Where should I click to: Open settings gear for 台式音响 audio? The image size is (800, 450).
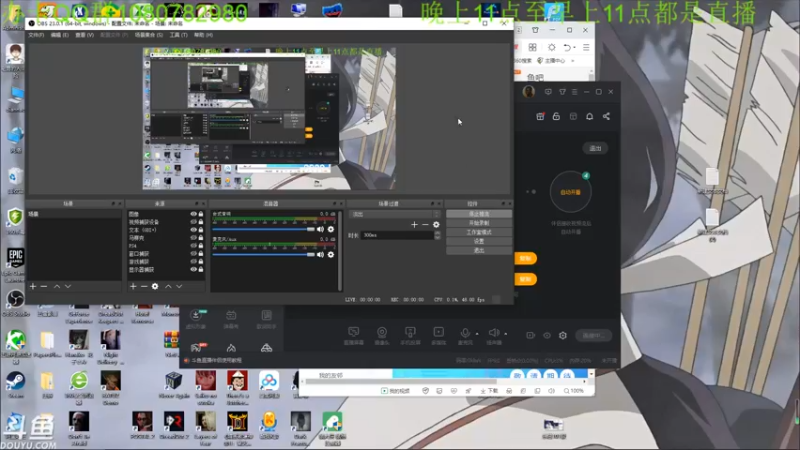[x=331, y=230]
